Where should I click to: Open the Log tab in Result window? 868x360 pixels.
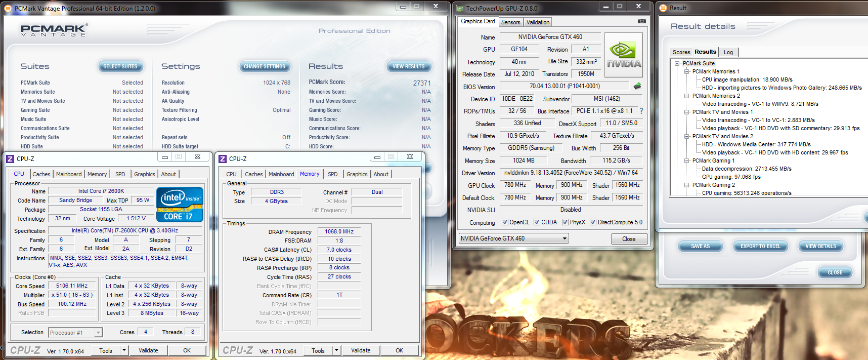tap(728, 52)
